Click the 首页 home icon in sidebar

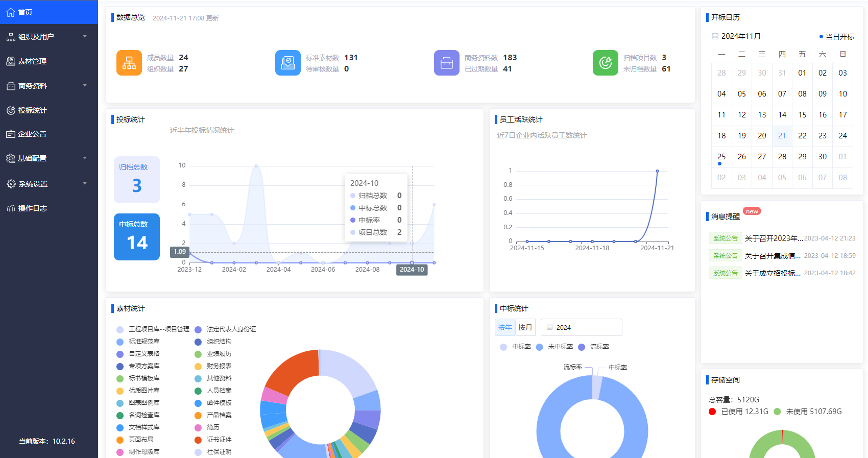pyautogui.click(x=10, y=12)
